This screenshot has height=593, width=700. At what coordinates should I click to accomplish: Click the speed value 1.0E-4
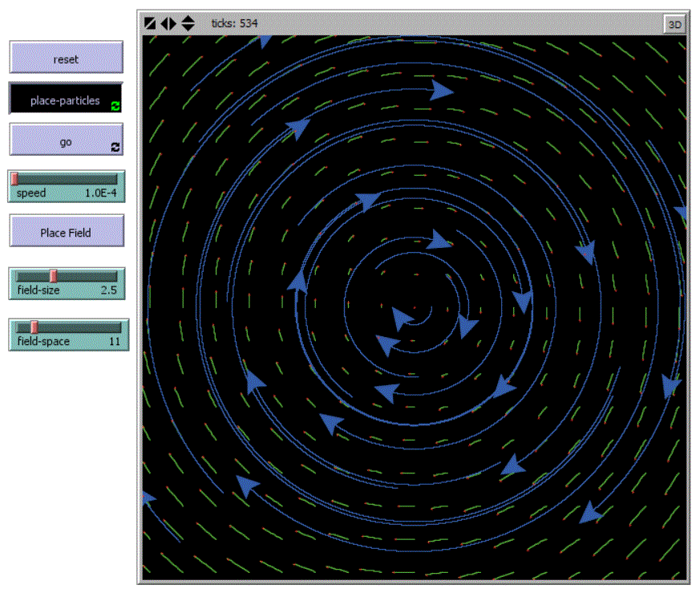click(101, 193)
